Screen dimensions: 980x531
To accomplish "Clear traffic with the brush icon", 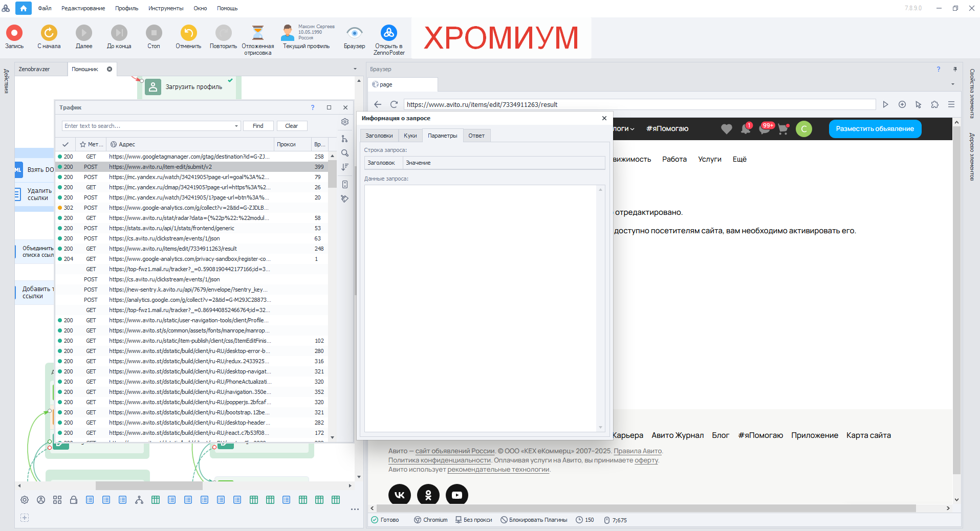I will (x=345, y=198).
